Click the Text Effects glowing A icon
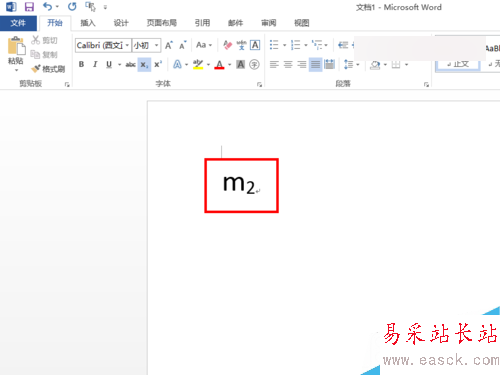The image size is (500, 375). pyautogui.click(x=177, y=64)
